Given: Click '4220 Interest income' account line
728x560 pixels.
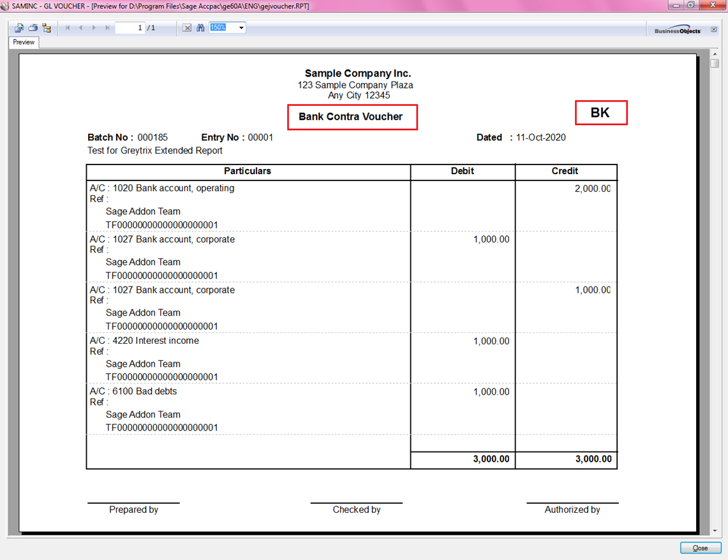Looking at the screenshot, I should pyautogui.click(x=144, y=341).
